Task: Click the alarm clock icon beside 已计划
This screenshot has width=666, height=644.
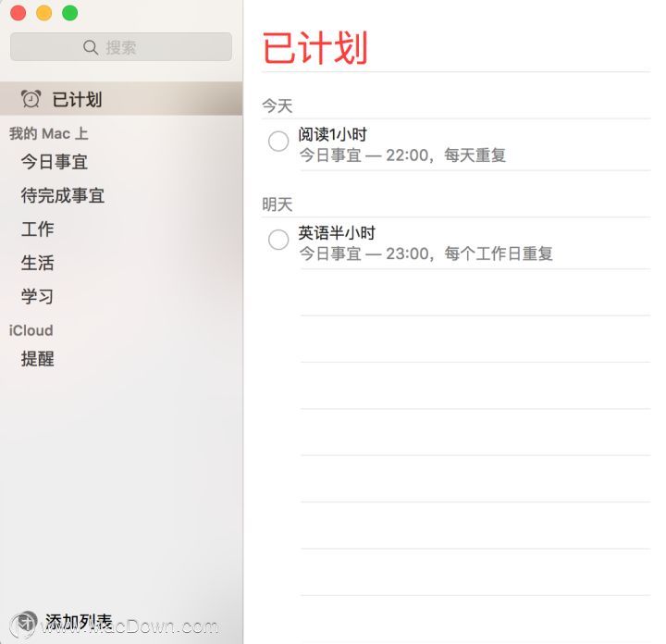Action: pos(31,99)
